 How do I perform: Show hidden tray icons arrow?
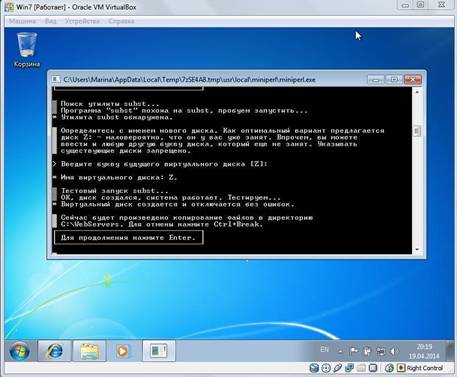coord(340,351)
